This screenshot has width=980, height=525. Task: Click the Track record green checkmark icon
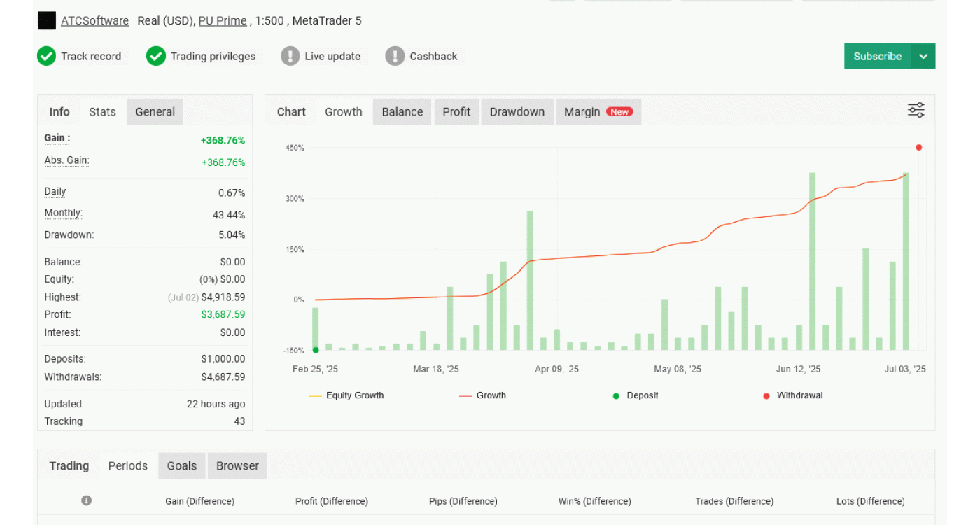pyautogui.click(x=46, y=56)
